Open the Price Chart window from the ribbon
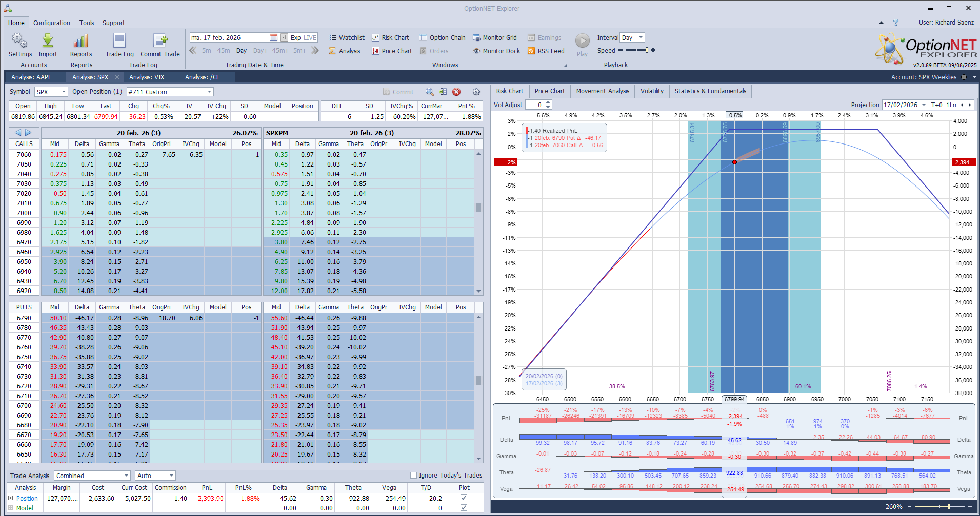 [392, 51]
